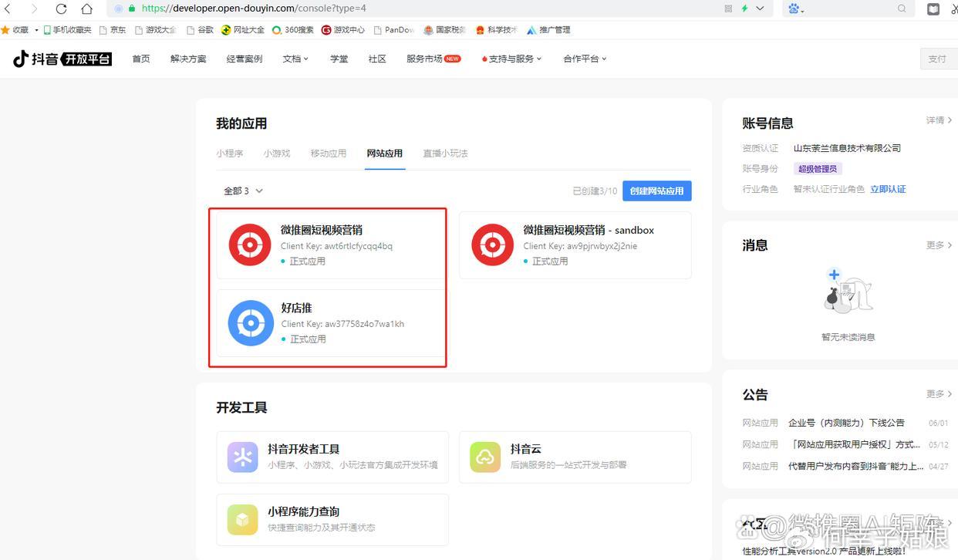Click Client Key aw37758z4o7wa1kh text
Viewport: 958px width, 560px height.
[342, 324]
